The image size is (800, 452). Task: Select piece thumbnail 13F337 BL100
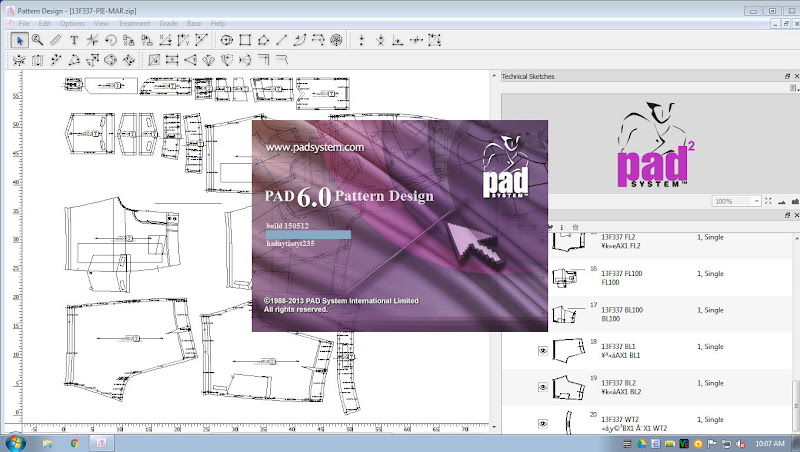point(565,314)
